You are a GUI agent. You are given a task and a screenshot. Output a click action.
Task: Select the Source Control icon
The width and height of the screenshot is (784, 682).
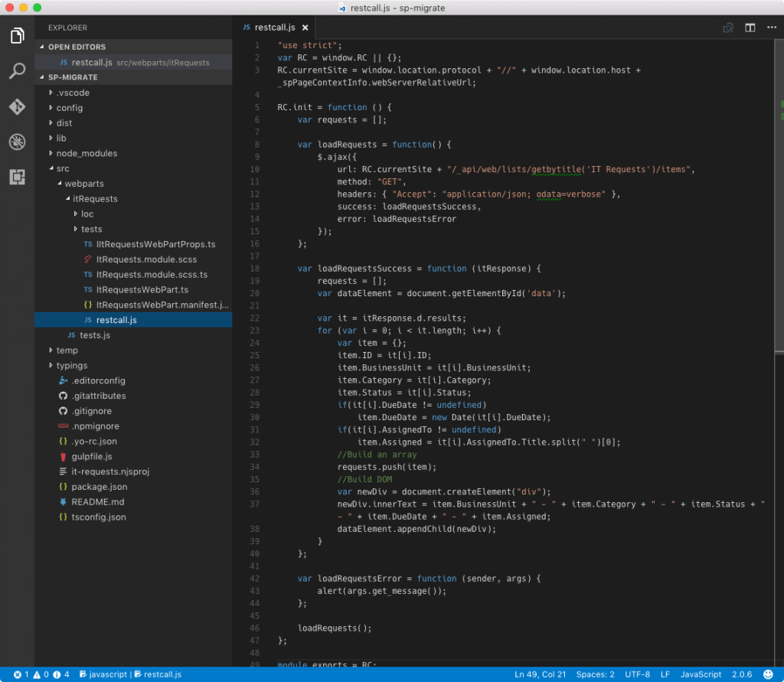point(17,107)
